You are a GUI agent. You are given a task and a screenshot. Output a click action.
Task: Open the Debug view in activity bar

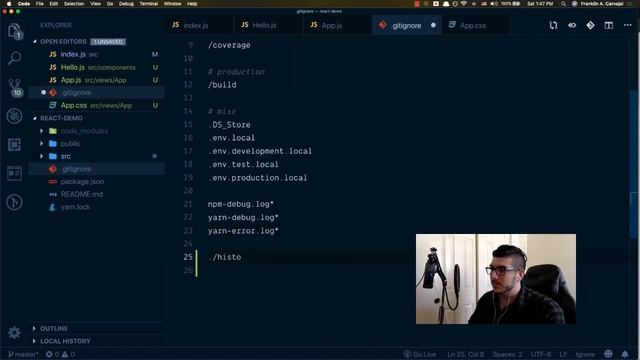click(x=14, y=116)
